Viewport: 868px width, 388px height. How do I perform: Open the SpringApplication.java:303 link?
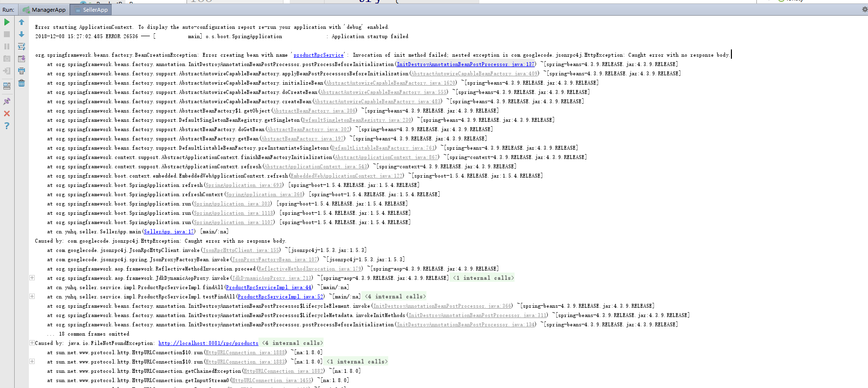[232, 204]
